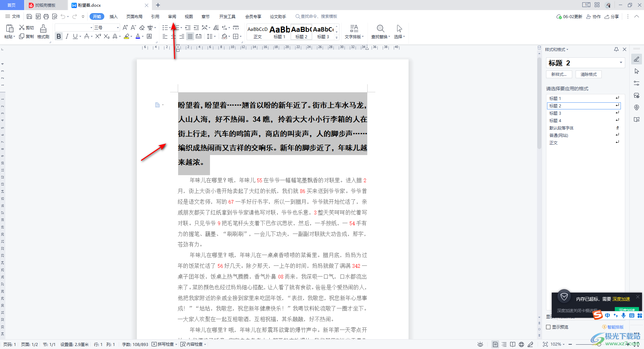Image resolution: width=644 pixels, height=349 pixels.
Task: Increase paragraph indent
Action: pyautogui.click(x=197, y=28)
